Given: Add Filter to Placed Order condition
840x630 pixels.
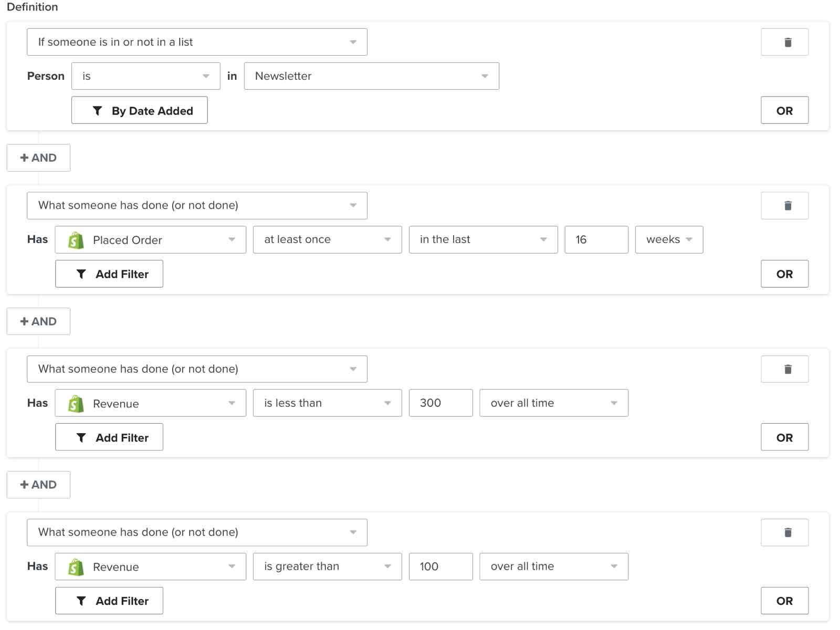Looking at the screenshot, I should tap(109, 274).
